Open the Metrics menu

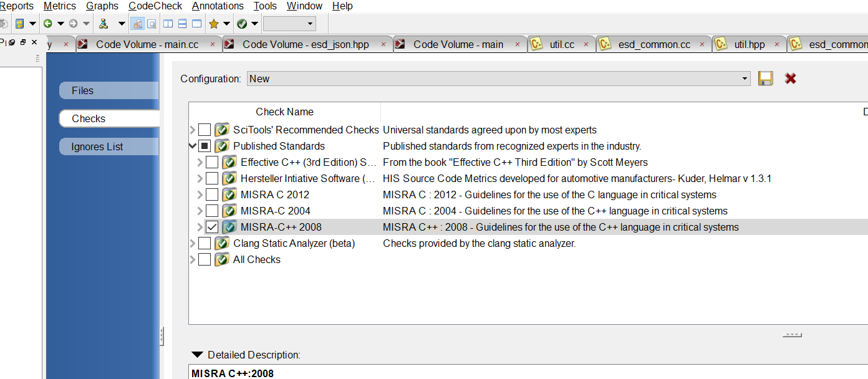(60, 6)
